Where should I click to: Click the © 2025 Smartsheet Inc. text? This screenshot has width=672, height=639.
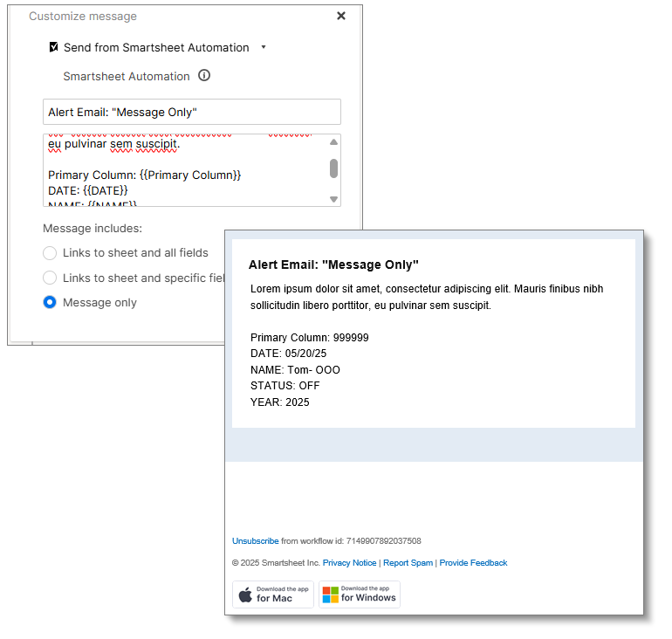276,563
